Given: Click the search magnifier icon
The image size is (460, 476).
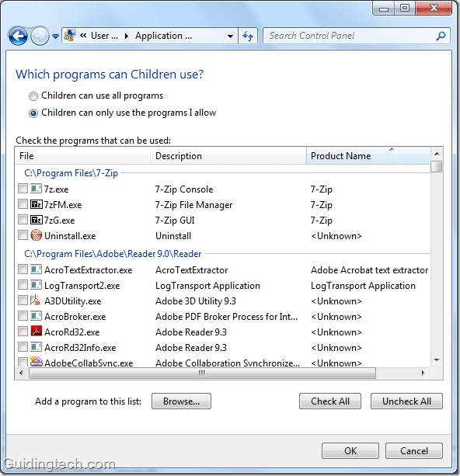Looking at the screenshot, I should (x=441, y=36).
